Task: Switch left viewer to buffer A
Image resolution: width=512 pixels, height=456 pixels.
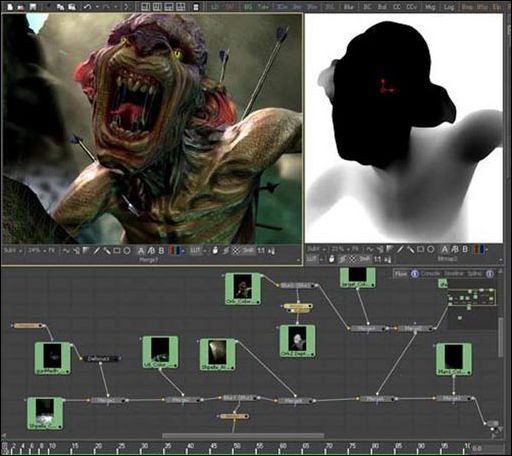Action: tap(141, 251)
